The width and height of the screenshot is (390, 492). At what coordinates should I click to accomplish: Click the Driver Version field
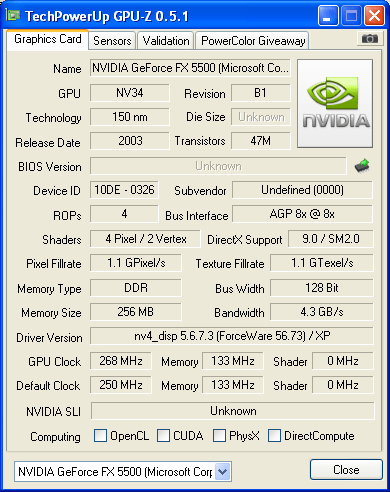[232, 336]
